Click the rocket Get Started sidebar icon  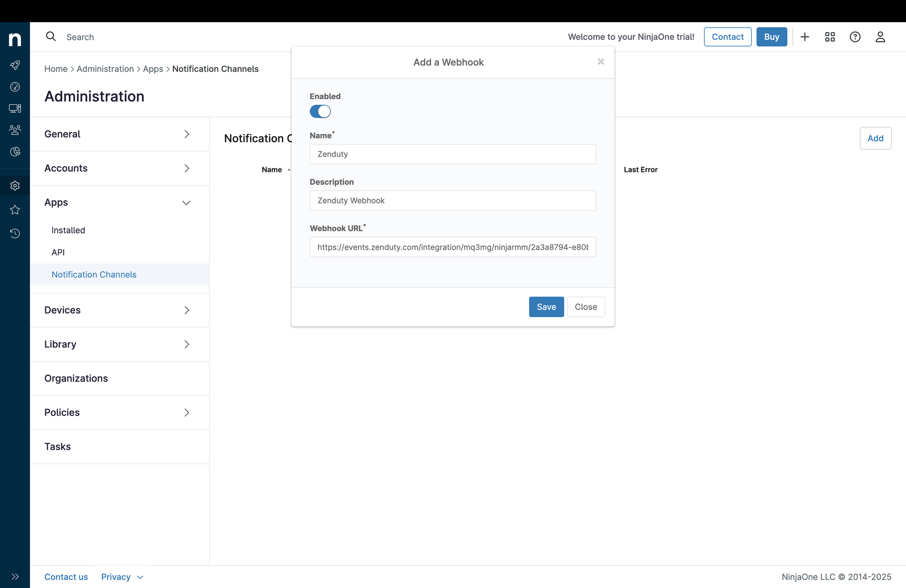(x=15, y=65)
